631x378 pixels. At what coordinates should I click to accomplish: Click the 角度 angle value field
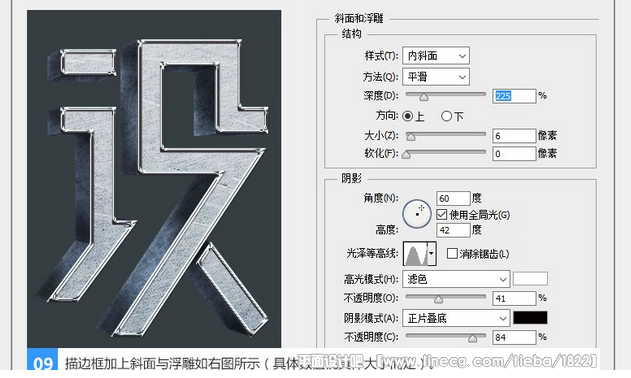click(453, 198)
